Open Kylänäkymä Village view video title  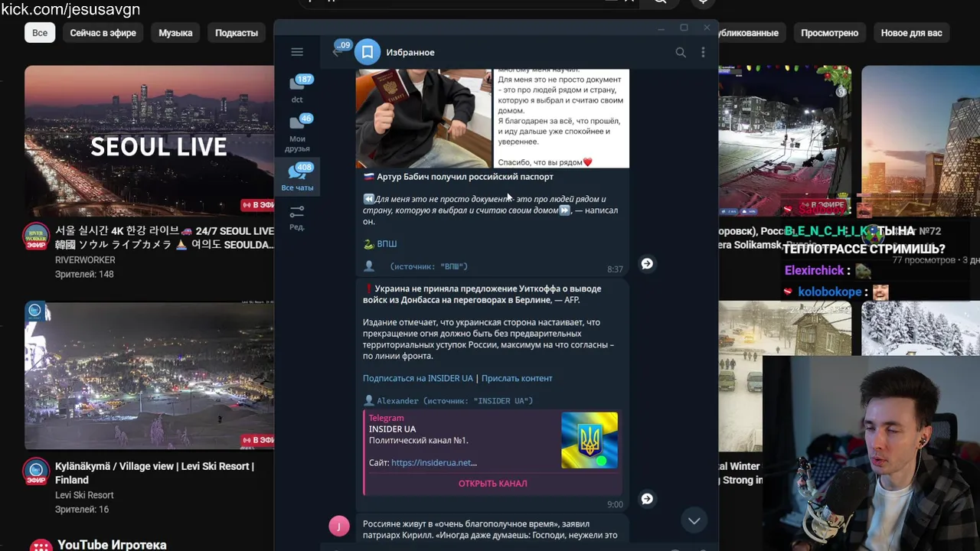click(x=155, y=473)
